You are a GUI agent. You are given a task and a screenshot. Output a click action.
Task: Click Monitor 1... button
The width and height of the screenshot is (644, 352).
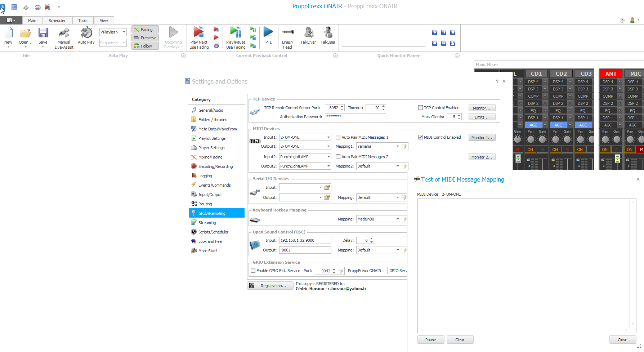(482, 137)
